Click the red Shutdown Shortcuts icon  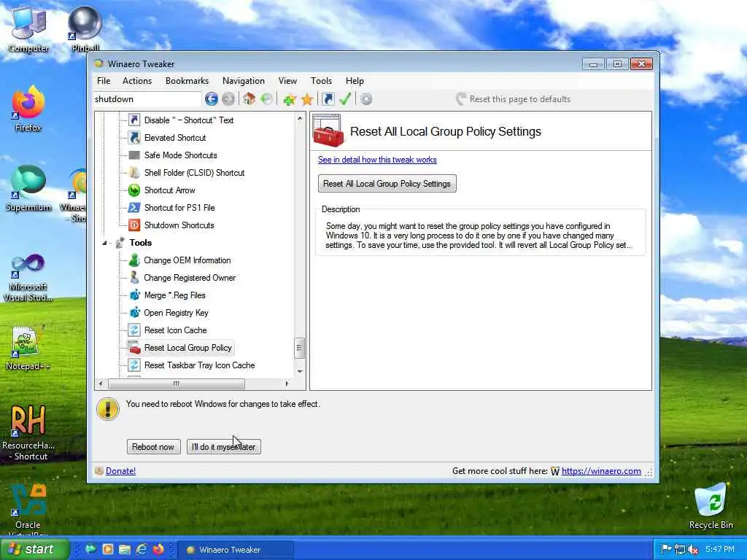coord(134,225)
